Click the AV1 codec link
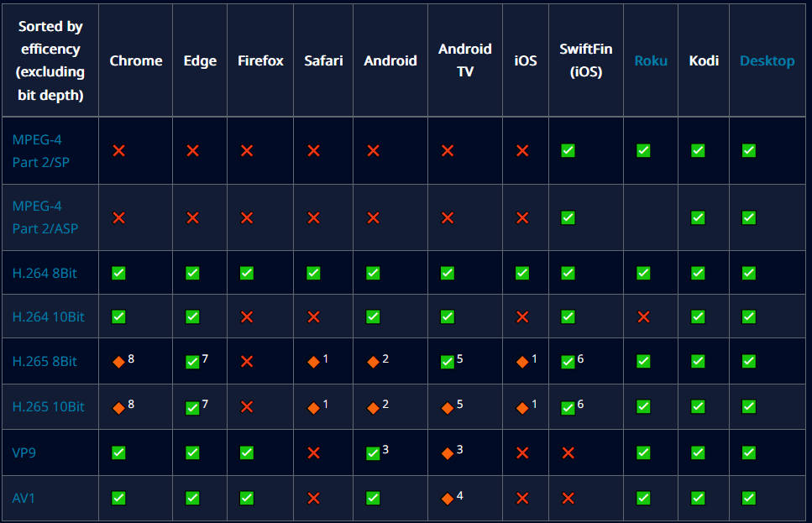This screenshot has width=812, height=523. pos(24,497)
